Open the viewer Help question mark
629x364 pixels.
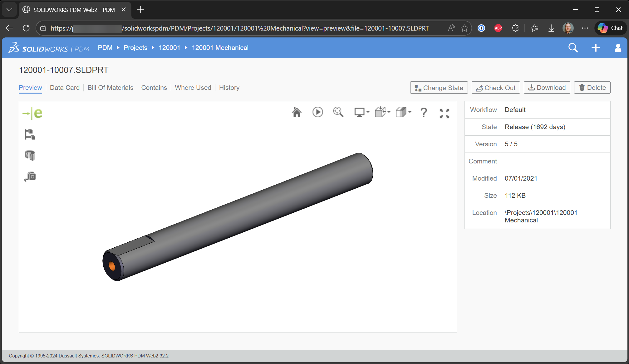pyautogui.click(x=424, y=112)
